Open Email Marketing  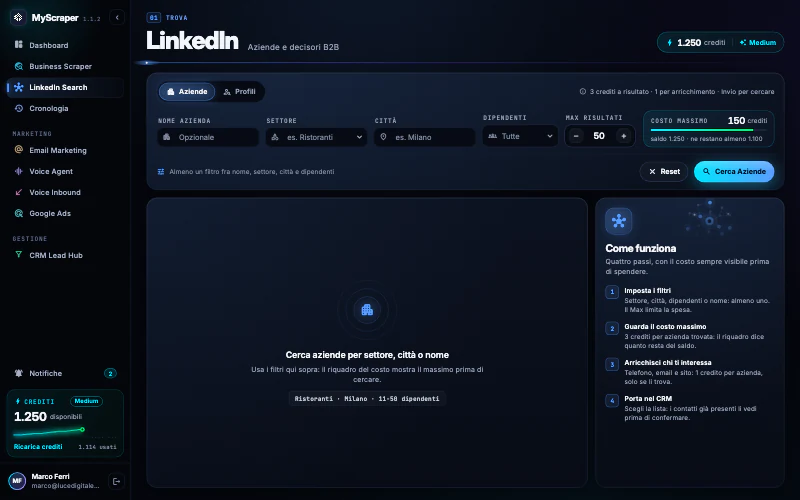click(x=65, y=150)
